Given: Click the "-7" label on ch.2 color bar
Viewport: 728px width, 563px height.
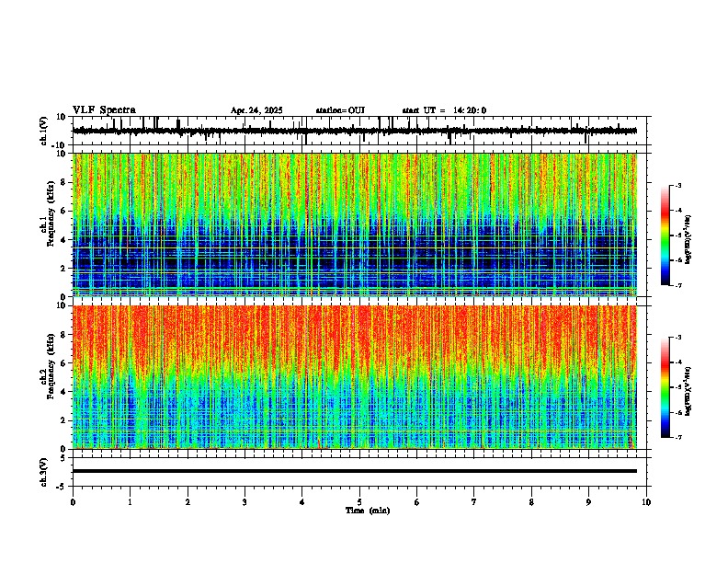Looking at the screenshot, I should pos(677,437).
